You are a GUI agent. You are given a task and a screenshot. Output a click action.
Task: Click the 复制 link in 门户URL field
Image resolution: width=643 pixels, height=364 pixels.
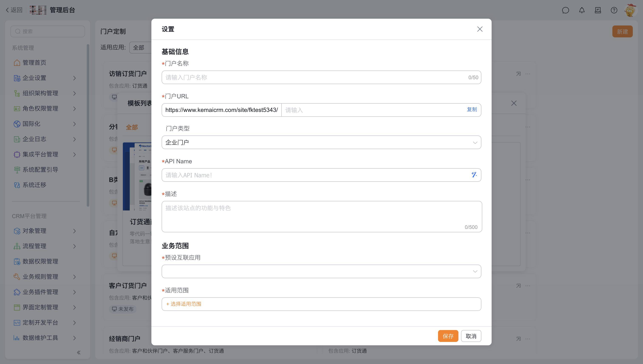(x=472, y=110)
